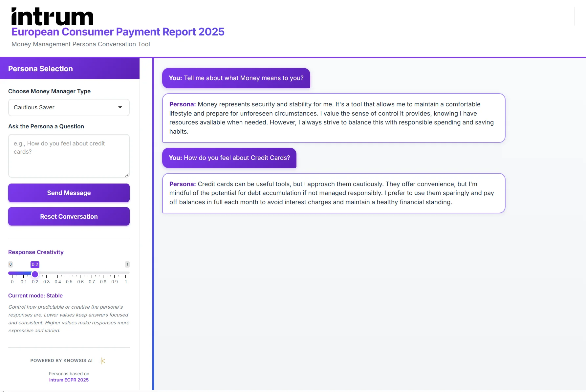Click the Persona Selection panel header

[x=40, y=68]
